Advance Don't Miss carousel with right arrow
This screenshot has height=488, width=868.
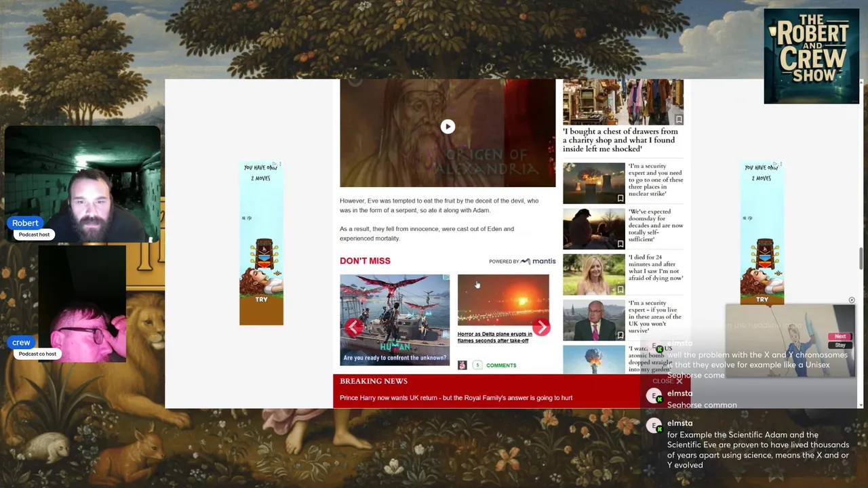541,327
